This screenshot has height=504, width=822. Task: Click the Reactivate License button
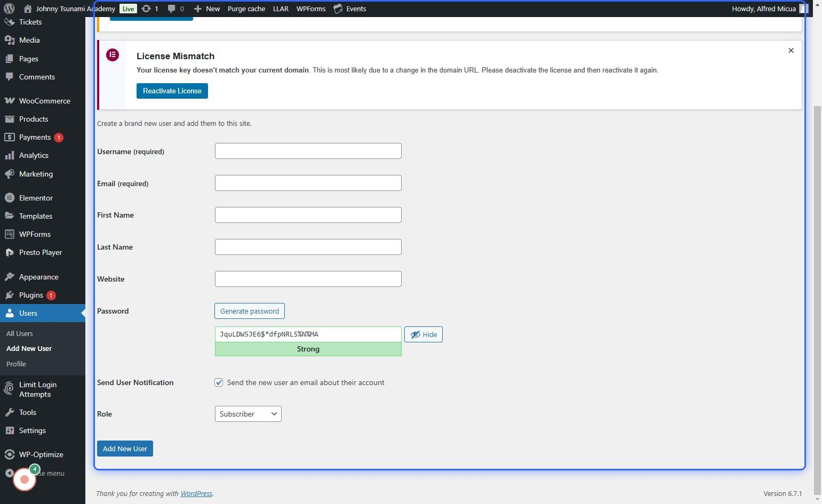(172, 91)
